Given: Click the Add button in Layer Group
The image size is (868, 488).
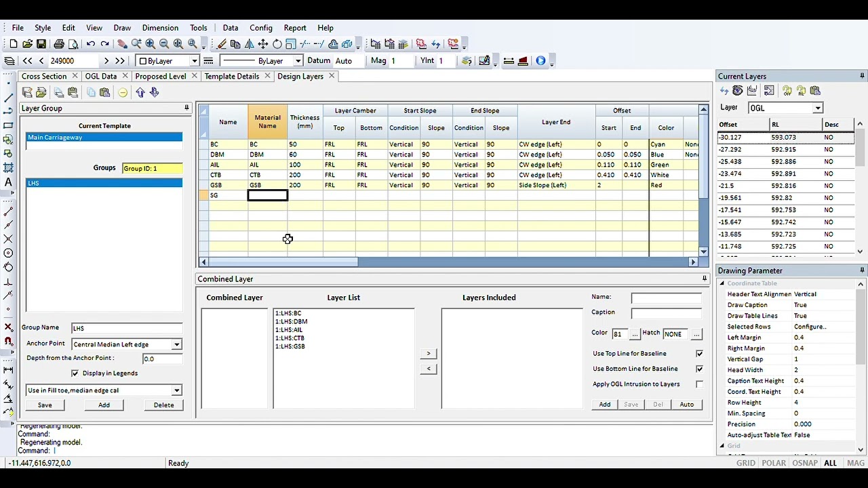Looking at the screenshot, I should click(x=104, y=405).
